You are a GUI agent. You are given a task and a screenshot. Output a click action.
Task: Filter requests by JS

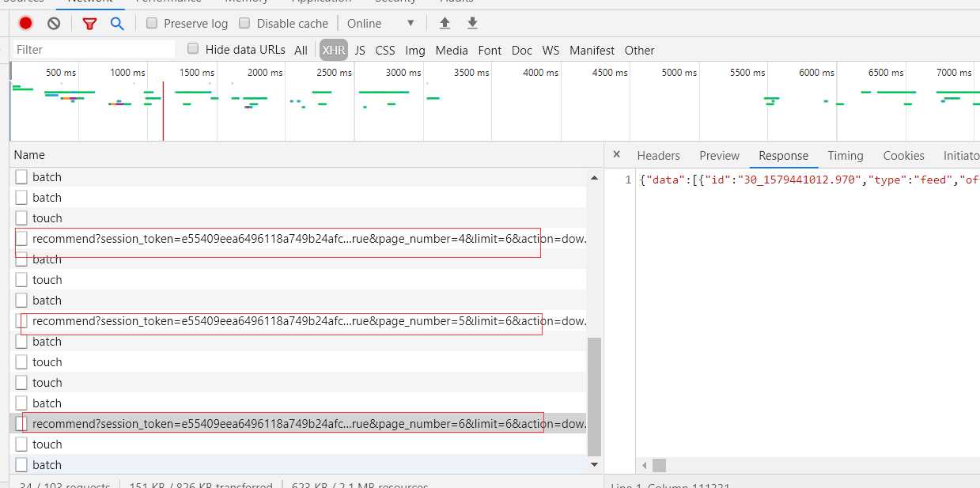point(360,50)
